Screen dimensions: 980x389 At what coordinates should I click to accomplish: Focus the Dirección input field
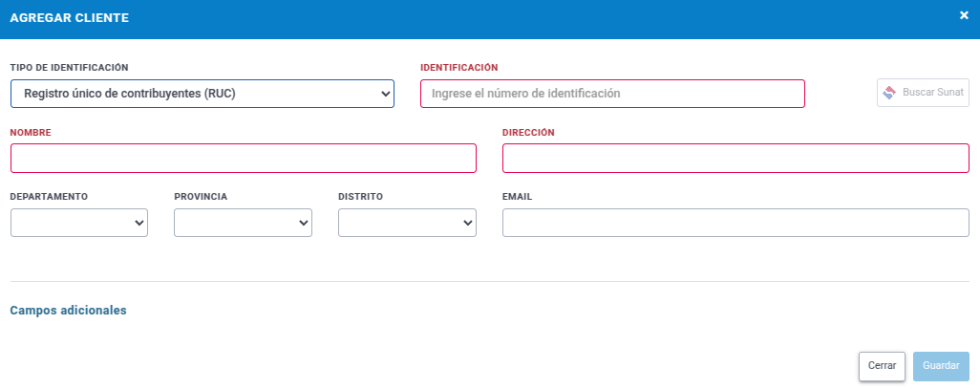[735, 159]
